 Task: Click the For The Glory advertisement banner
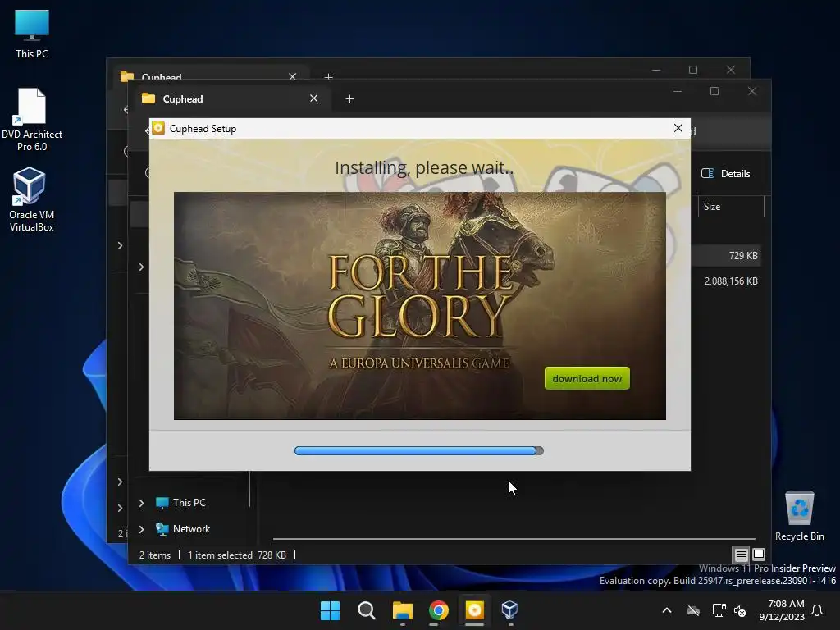click(x=419, y=305)
